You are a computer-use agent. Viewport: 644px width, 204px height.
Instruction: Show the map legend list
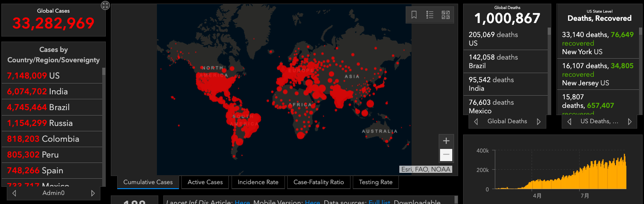pos(430,15)
